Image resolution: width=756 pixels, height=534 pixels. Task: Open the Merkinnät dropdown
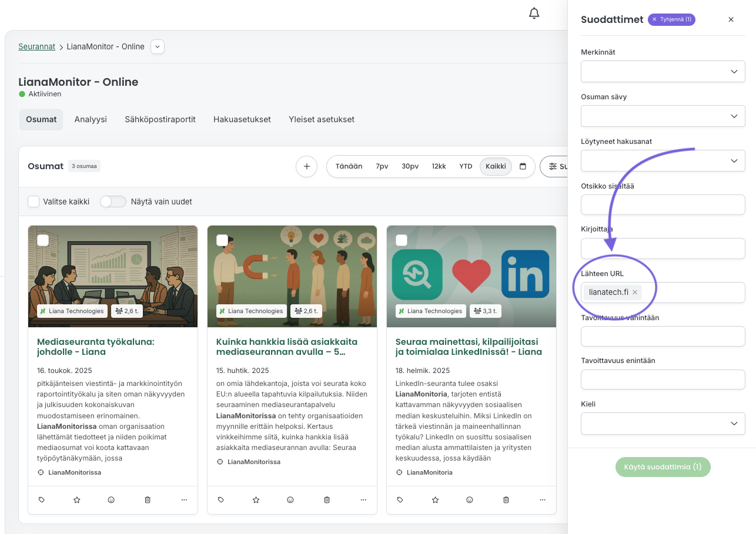pos(663,72)
